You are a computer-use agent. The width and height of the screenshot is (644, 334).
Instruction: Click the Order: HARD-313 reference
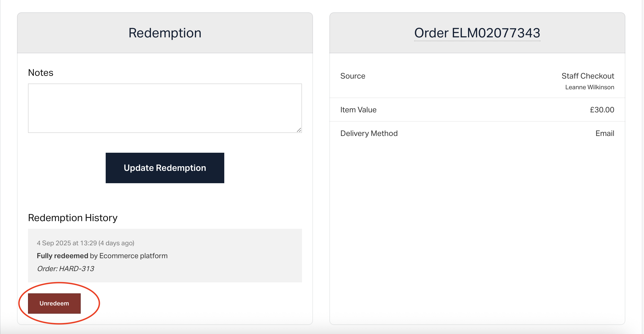click(66, 269)
